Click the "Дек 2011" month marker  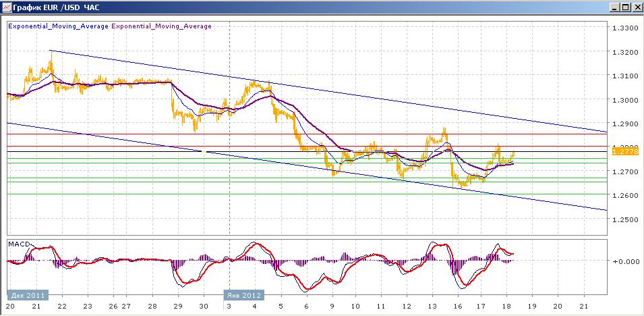point(28,295)
